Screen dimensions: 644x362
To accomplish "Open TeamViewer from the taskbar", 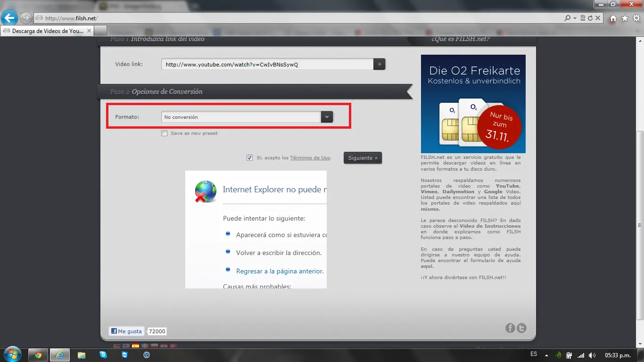I will coord(125,355).
